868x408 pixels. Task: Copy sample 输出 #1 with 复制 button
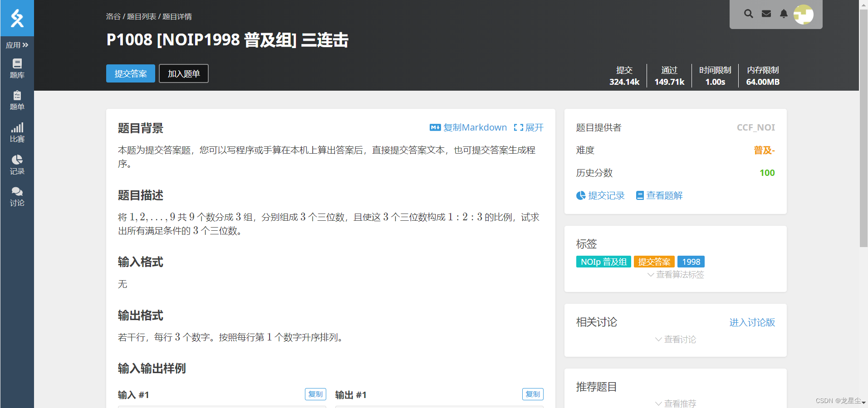pyautogui.click(x=533, y=394)
